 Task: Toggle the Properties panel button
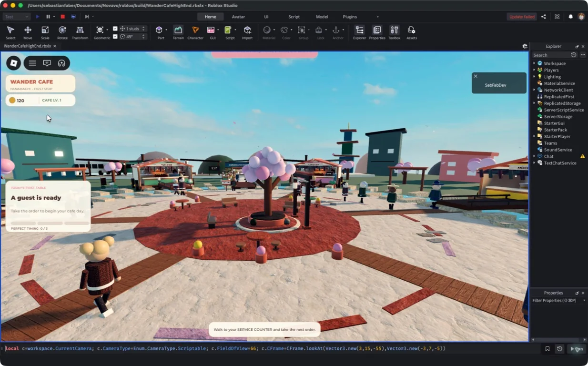coord(377,32)
